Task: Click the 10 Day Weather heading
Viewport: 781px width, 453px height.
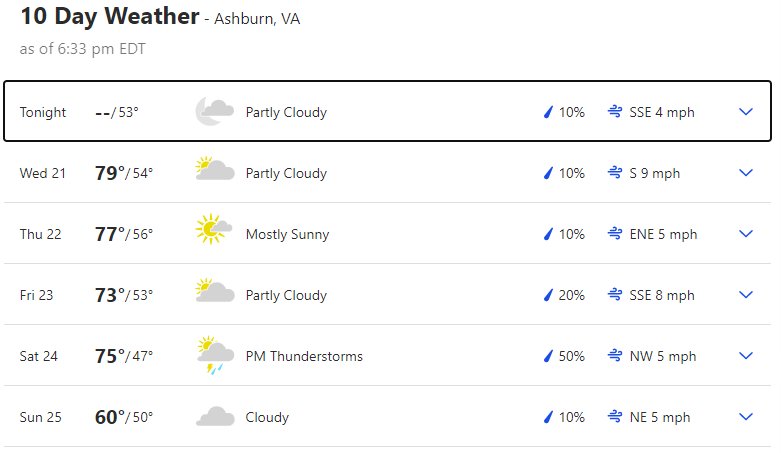Action: coord(110,16)
